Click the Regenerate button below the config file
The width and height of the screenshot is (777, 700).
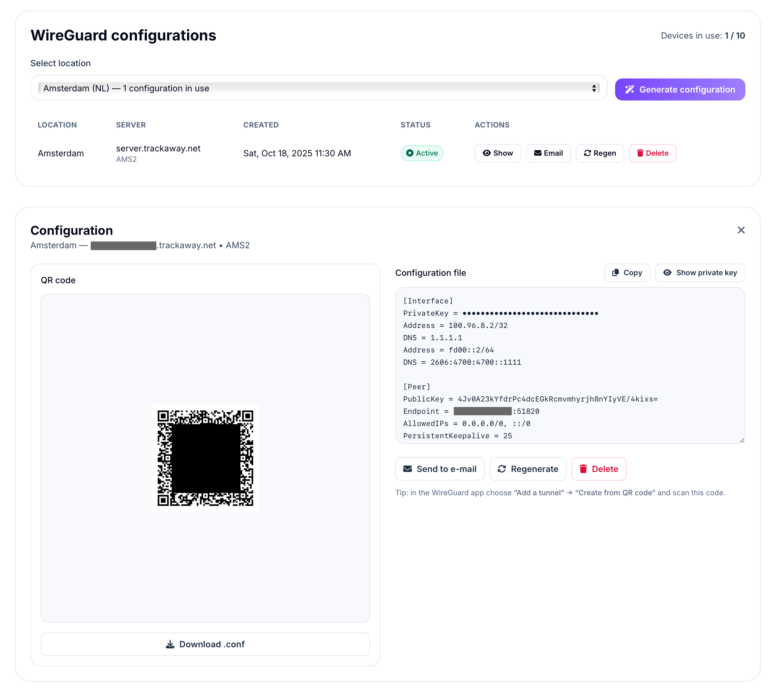coord(528,469)
